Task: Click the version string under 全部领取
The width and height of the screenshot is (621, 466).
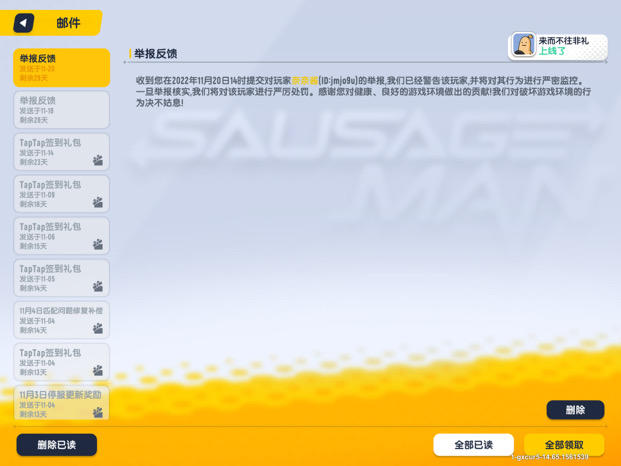Action: click(550, 457)
